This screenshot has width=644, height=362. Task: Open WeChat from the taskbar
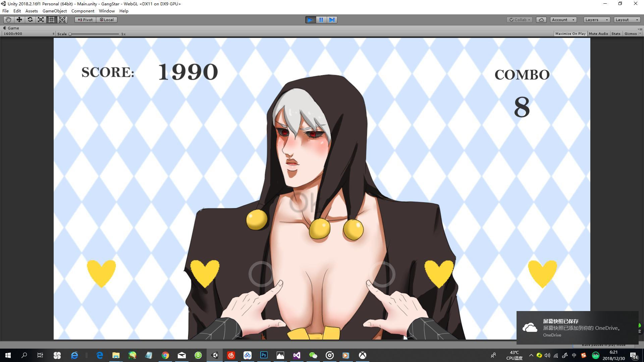pos(313,355)
